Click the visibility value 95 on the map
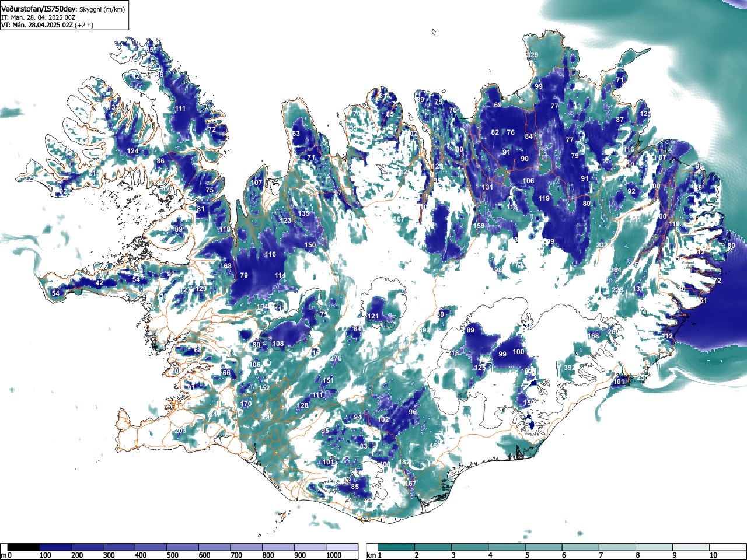The image size is (747, 560). pyautogui.click(x=326, y=430)
